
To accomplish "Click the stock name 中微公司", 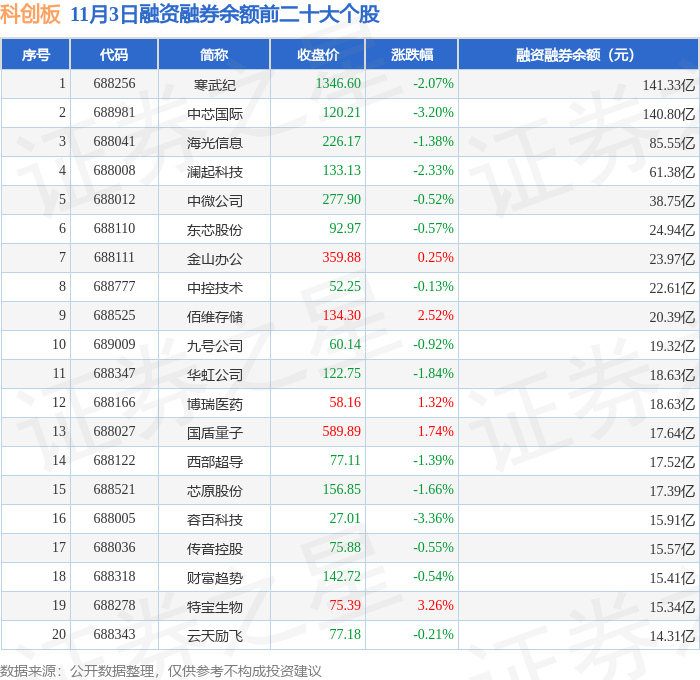I will 215,201.
